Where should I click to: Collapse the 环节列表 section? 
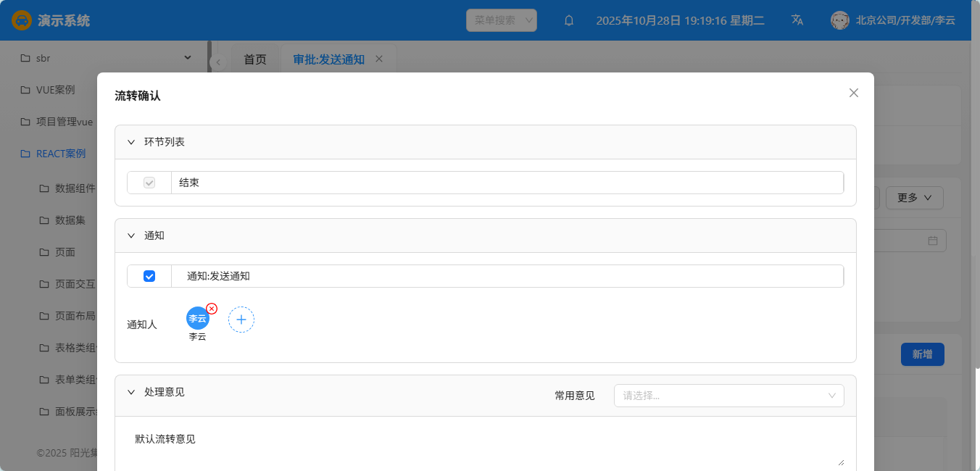[x=131, y=142]
